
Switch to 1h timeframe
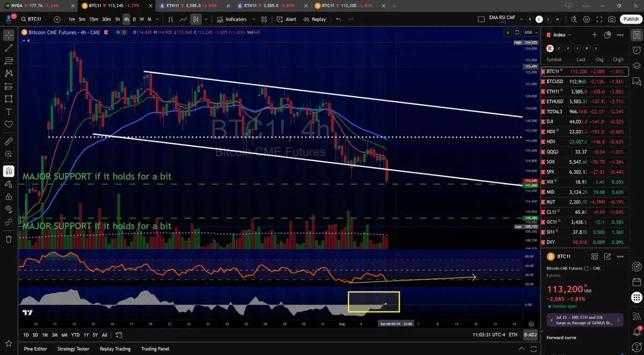[x=118, y=19]
